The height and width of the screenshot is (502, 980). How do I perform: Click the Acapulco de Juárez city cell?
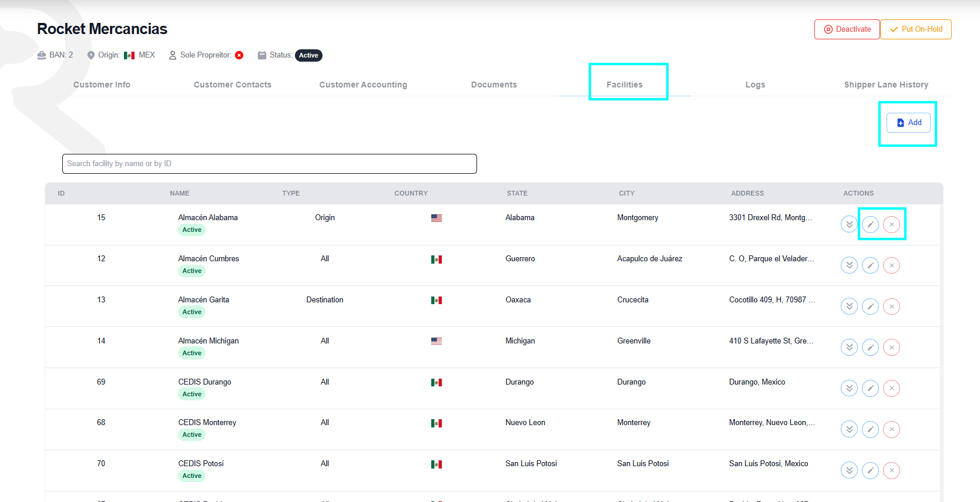pos(650,258)
